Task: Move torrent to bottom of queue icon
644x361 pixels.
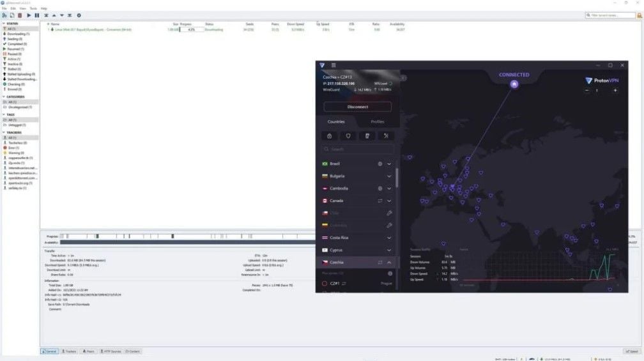Action: [70, 15]
